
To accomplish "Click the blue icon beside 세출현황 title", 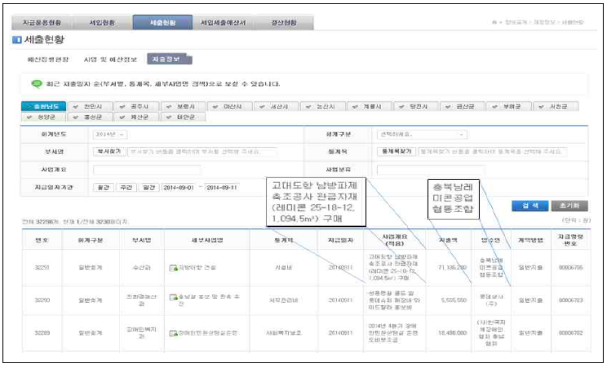I will [17, 39].
